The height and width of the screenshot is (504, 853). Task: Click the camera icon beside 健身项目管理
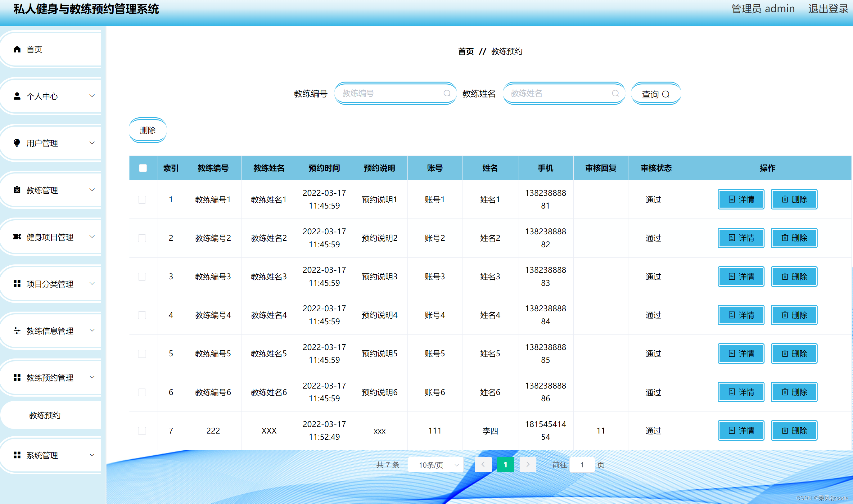click(x=17, y=237)
